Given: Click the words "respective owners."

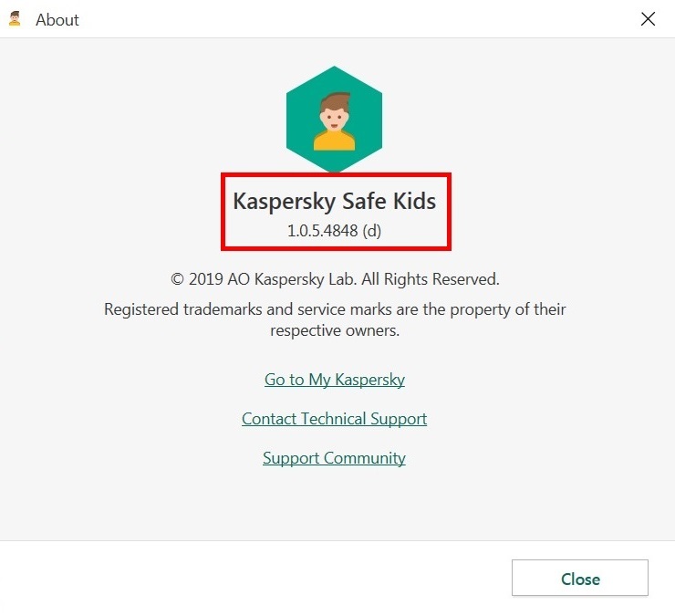Looking at the screenshot, I should [x=335, y=330].
